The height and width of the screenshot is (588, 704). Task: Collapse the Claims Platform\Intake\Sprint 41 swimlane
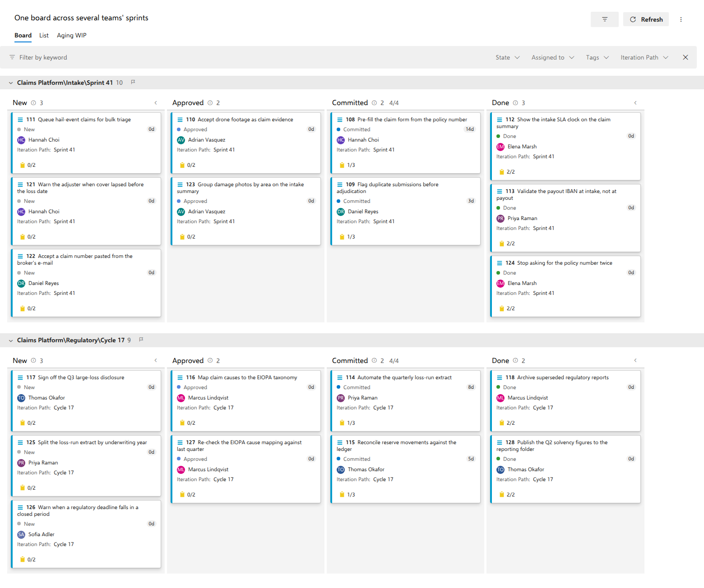(11, 83)
